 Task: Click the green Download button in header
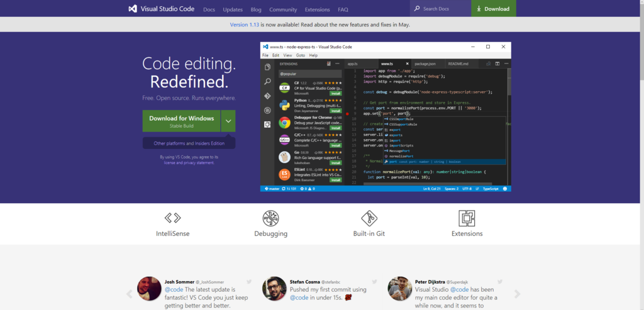pos(494,9)
